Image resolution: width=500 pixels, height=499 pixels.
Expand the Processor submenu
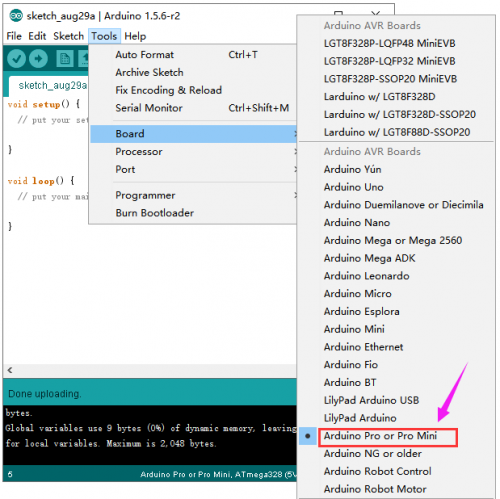[x=193, y=152]
